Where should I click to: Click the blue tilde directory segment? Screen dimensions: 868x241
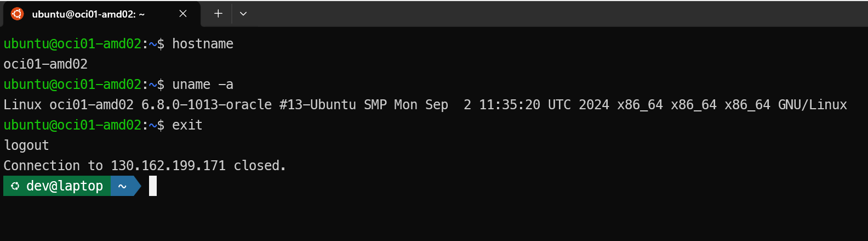point(123,186)
